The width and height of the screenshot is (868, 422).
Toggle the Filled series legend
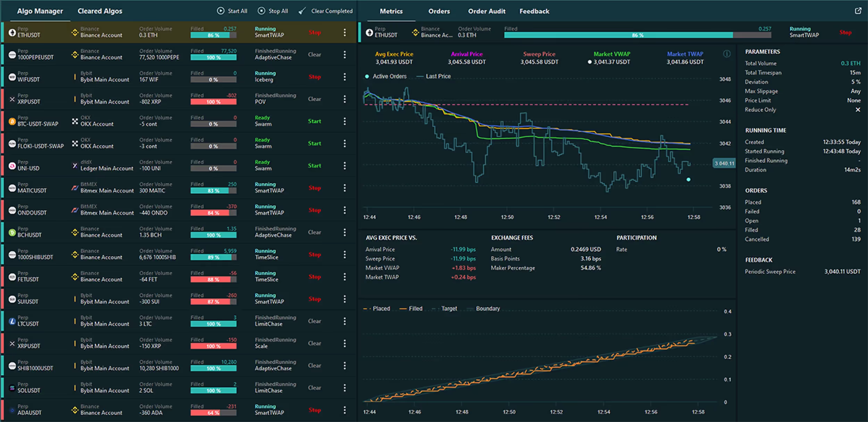(x=411, y=308)
